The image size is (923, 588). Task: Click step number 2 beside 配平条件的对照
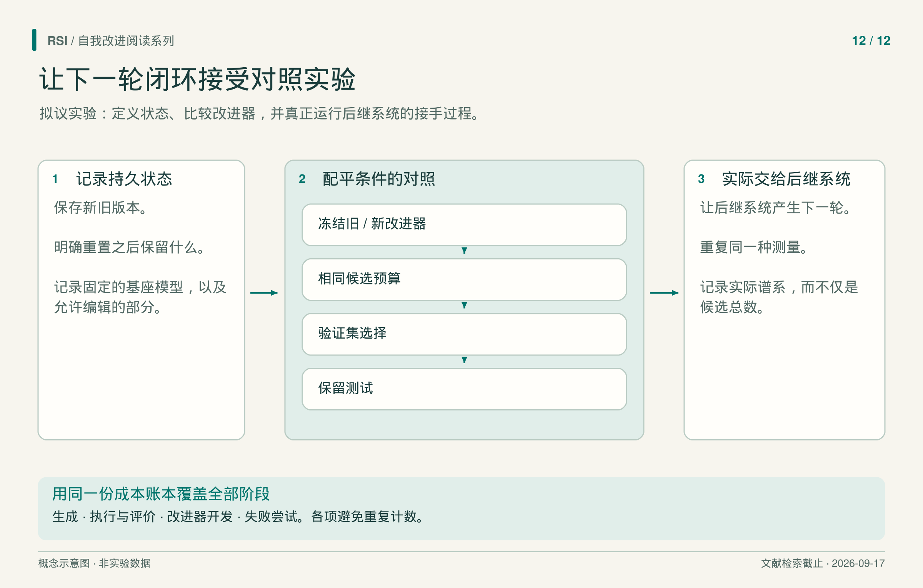[302, 179]
